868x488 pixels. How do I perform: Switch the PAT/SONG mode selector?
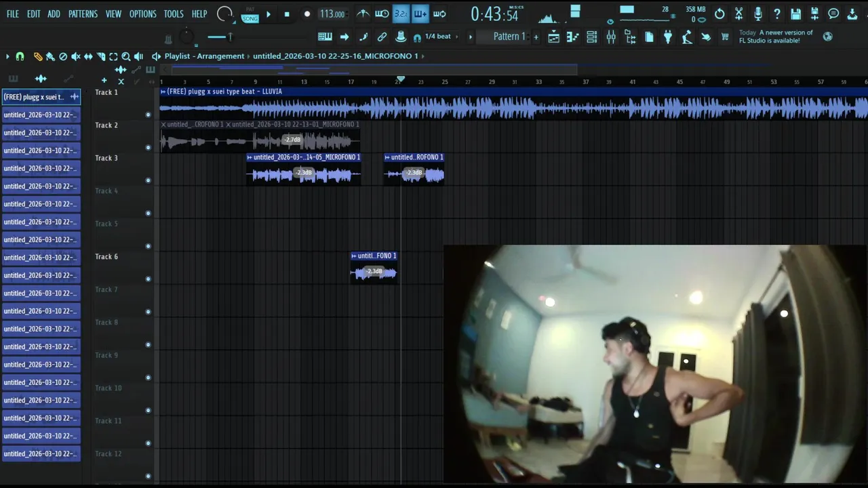click(x=250, y=16)
